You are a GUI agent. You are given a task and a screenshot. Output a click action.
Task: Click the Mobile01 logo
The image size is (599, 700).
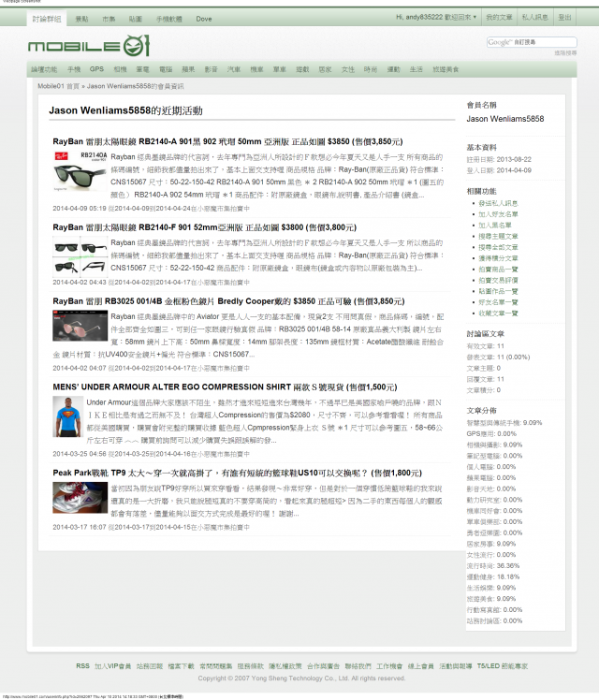[x=88, y=46]
